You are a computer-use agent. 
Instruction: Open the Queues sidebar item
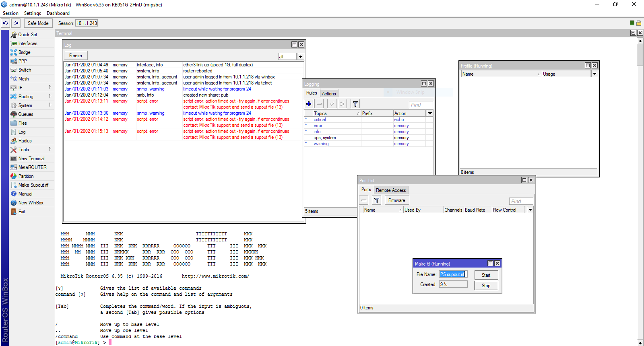coord(26,114)
